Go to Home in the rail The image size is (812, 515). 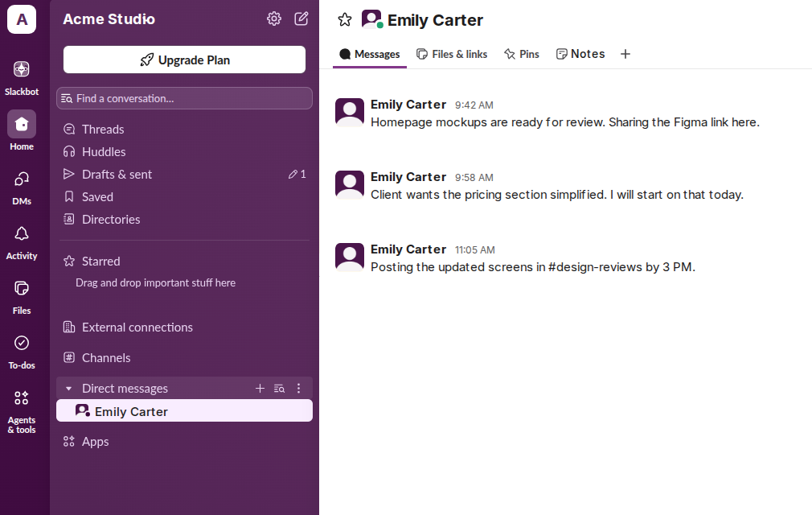pyautogui.click(x=21, y=130)
